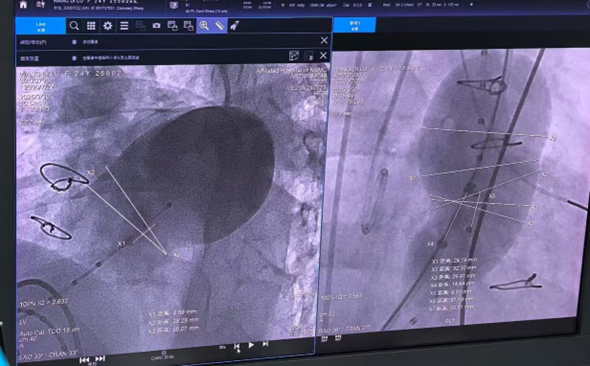Screen dimensions: 590x366
Task: Select the magnifier search tool
Action: [x=74, y=26]
